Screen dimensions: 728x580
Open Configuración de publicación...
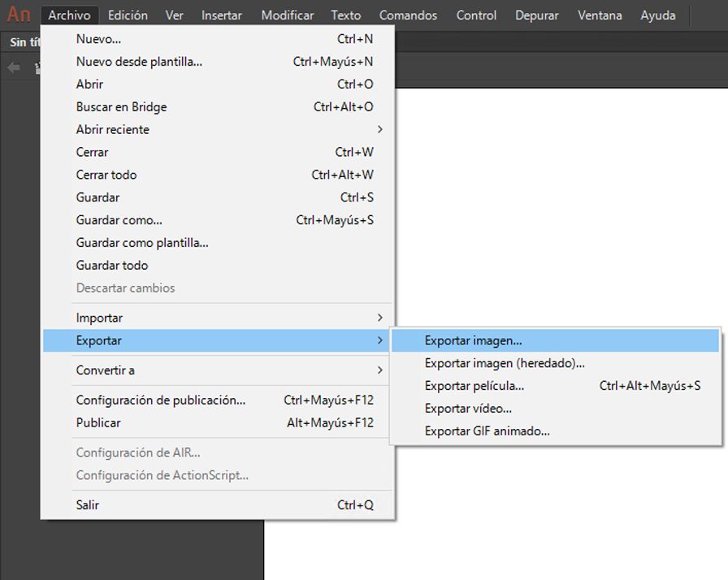(217, 400)
